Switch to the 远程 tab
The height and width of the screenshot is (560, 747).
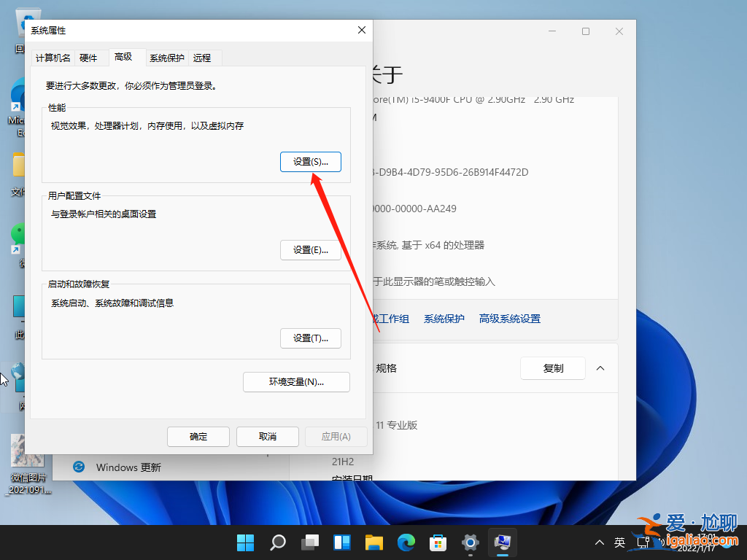click(204, 57)
